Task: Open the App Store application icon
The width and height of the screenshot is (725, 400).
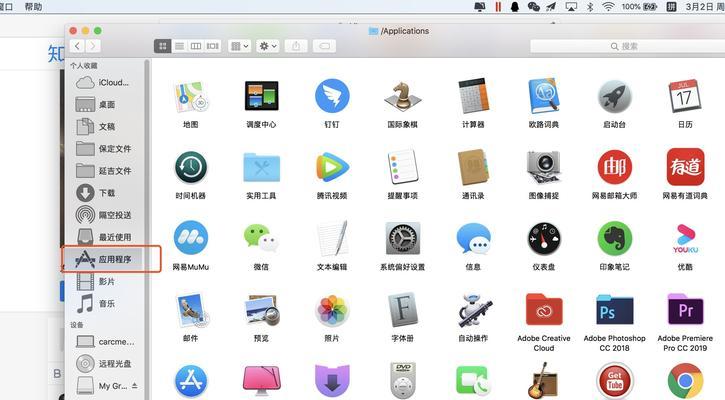Action: (x=190, y=382)
